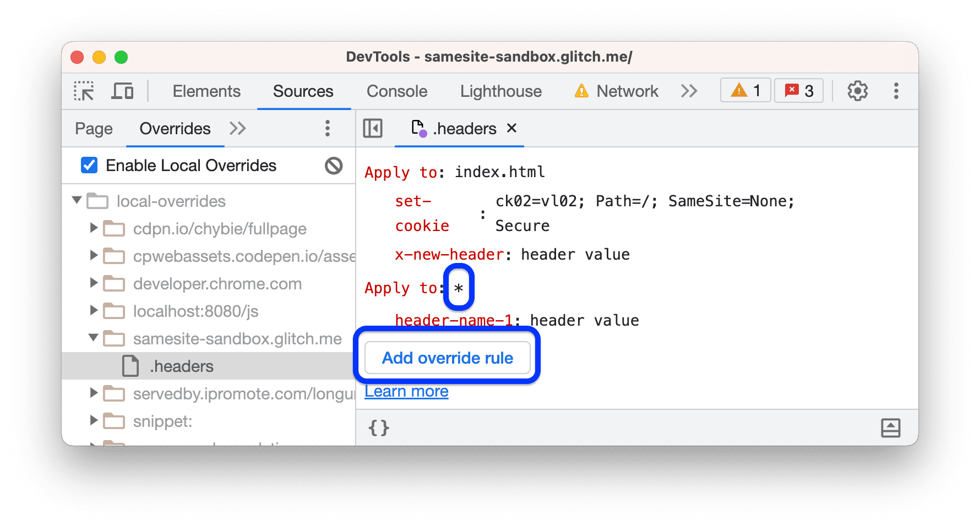The height and width of the screenshot is (527, 980).
Task: Open the Learn more link
Action: (x=406, y=391)
